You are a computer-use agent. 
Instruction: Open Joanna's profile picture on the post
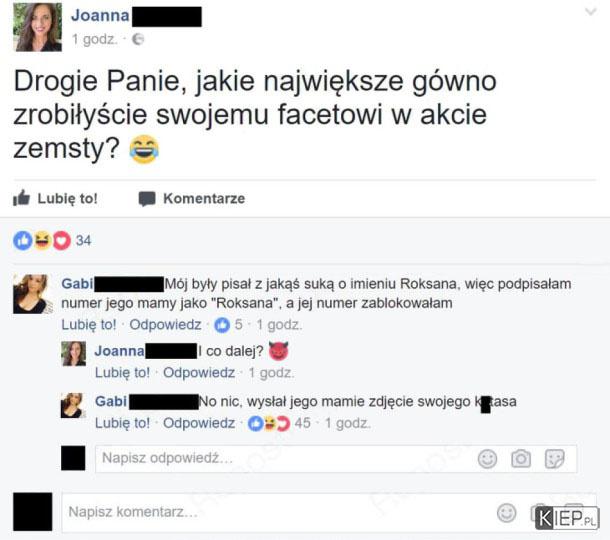pos(37,27)
